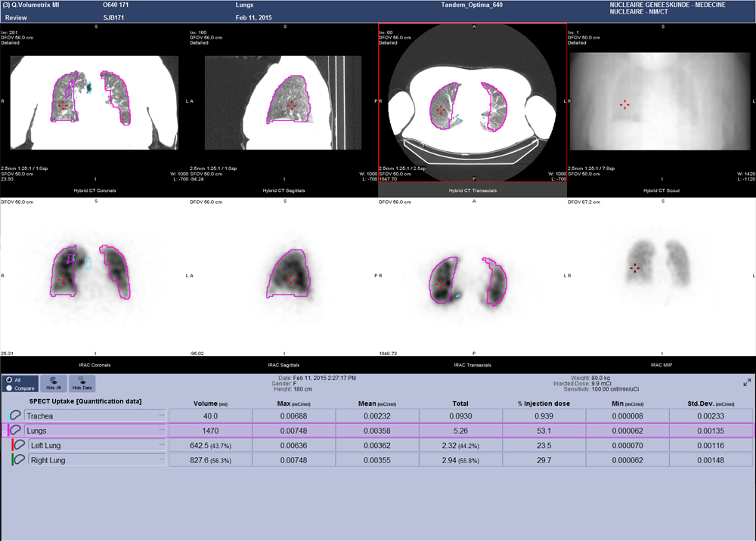Toggle the small checkbox beside Lungs row
The width and height of the screenshot is (756, 541).
pyautogui.click(x=4, y=433)
